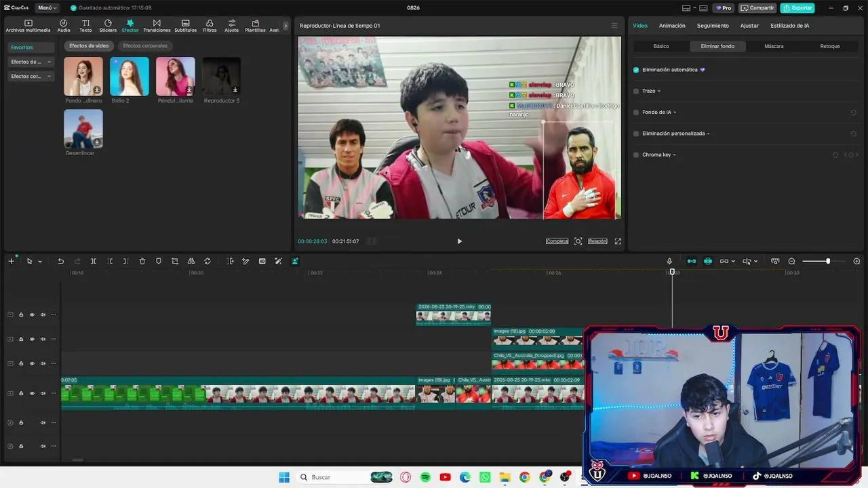Expand the Trazo options arrow
The height and width of the screenshot is (488, 868).
click(659, 91)
